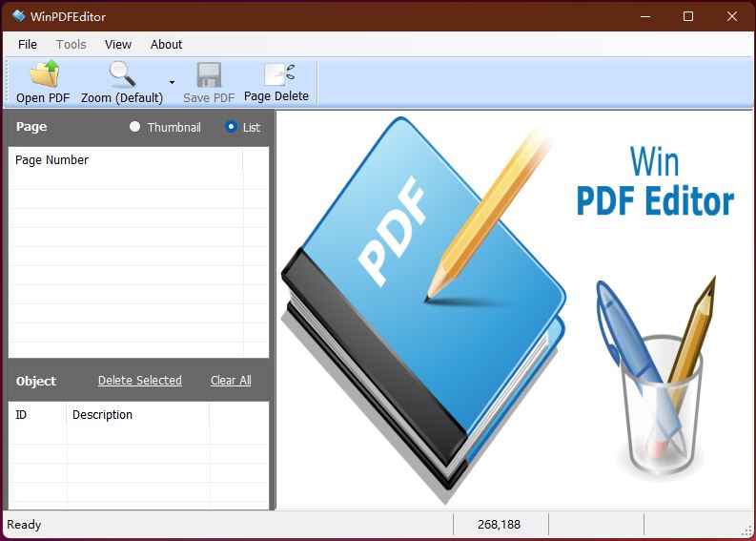Click the WinPDFEditor app icon in title bar
Screen dimensions: 756x541
pos(18,16)
